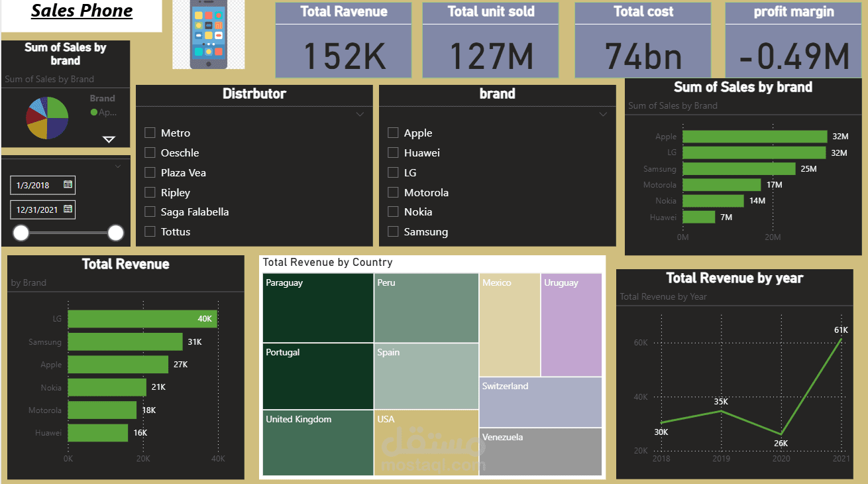The height and width of the screenshot is (484, 868).
Task: Click the left date slider handle
Action: coord(21,233)
